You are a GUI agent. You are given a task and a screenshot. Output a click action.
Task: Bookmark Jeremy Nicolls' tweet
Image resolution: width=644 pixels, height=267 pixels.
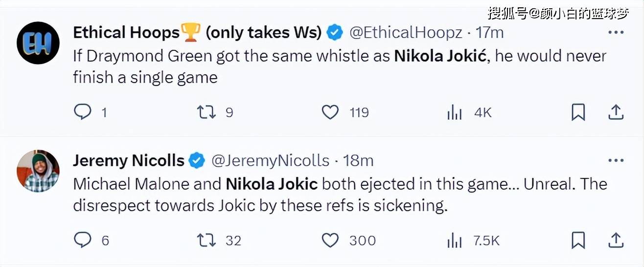(x=578, y=240)
